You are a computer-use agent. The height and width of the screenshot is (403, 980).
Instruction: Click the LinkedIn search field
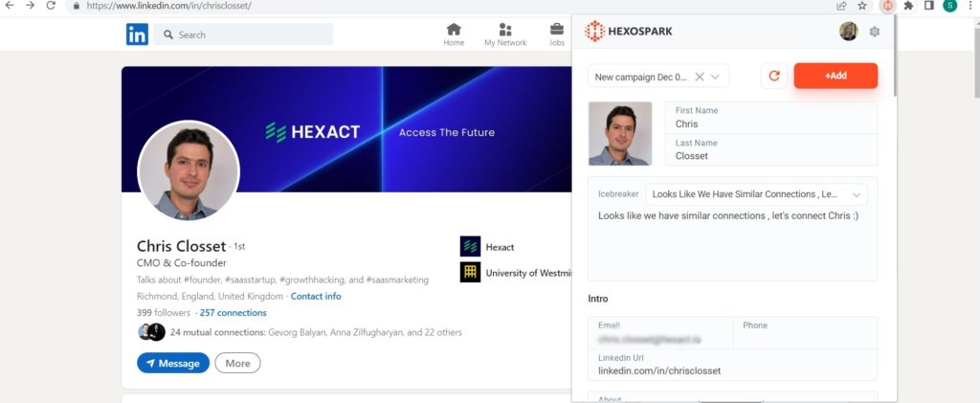point(243,34)
